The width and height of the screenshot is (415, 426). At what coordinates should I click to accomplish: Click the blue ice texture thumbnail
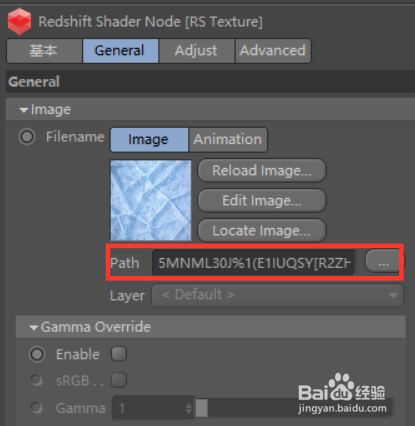[x=151, y=200]
